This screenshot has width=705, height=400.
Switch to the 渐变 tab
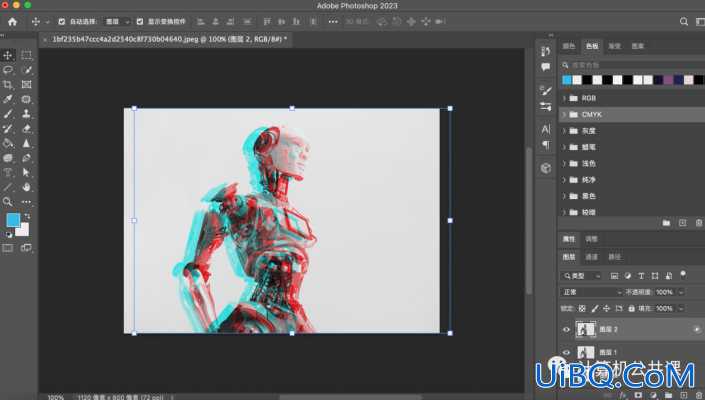[x=615, y=46]
